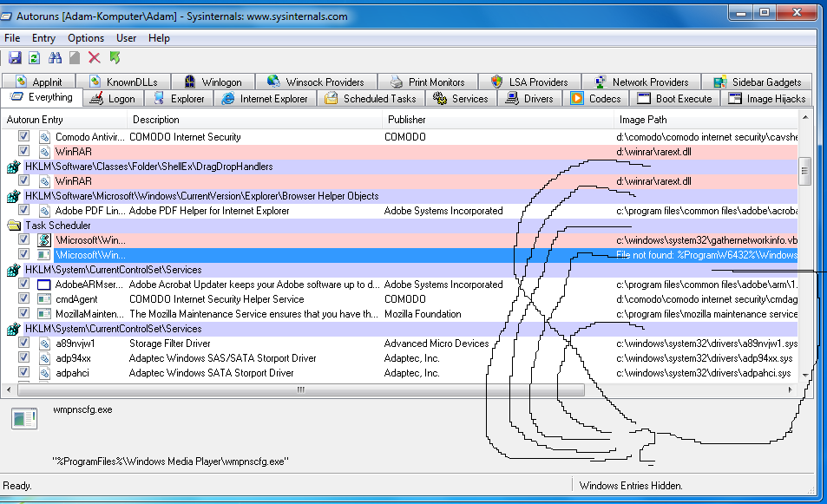827x504 pixels.
Task: Open the Help menu
Action: click(x=159, y=38)
